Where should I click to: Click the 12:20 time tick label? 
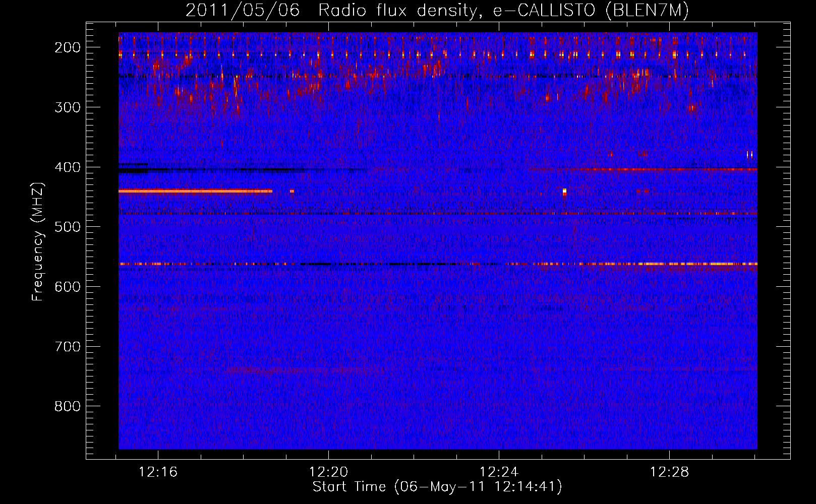329,472
